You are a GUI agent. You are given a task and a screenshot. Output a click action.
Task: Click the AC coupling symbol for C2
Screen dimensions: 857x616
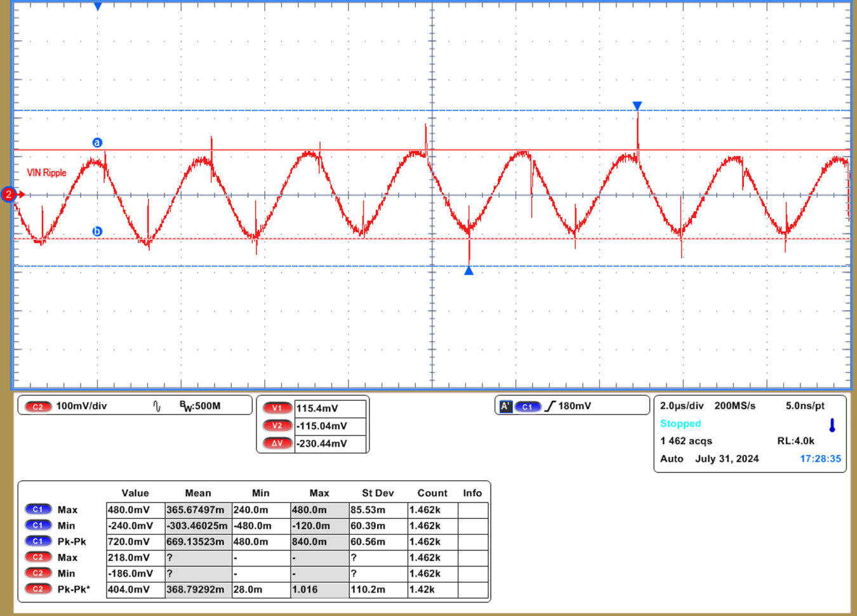point(157,406)
